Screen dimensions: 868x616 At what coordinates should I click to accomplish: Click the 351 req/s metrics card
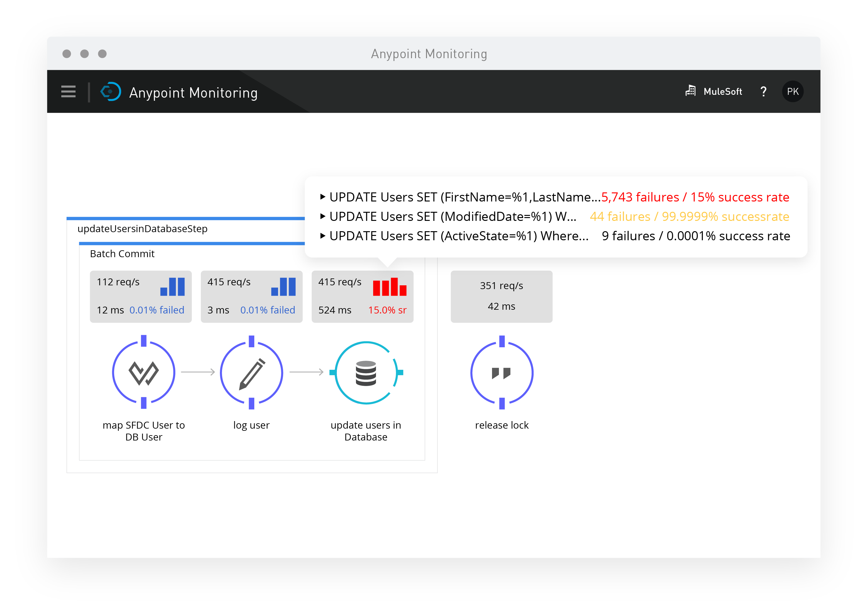coord(501,297)
